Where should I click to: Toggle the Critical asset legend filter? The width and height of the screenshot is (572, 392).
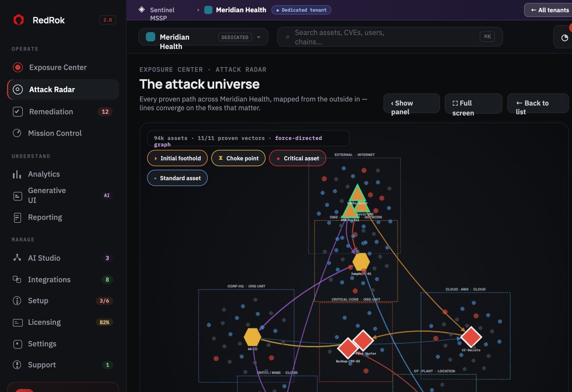(x=297, y=158)
